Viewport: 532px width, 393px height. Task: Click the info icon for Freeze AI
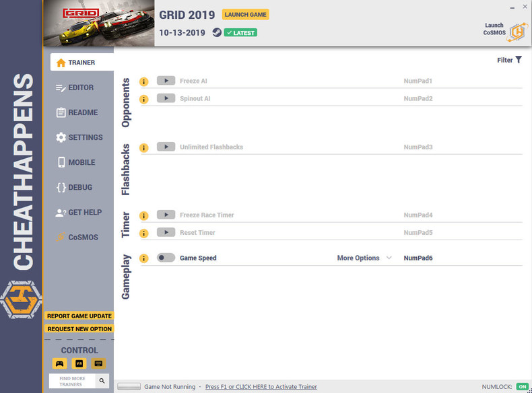pyautogui.click(x=144, y=81)
